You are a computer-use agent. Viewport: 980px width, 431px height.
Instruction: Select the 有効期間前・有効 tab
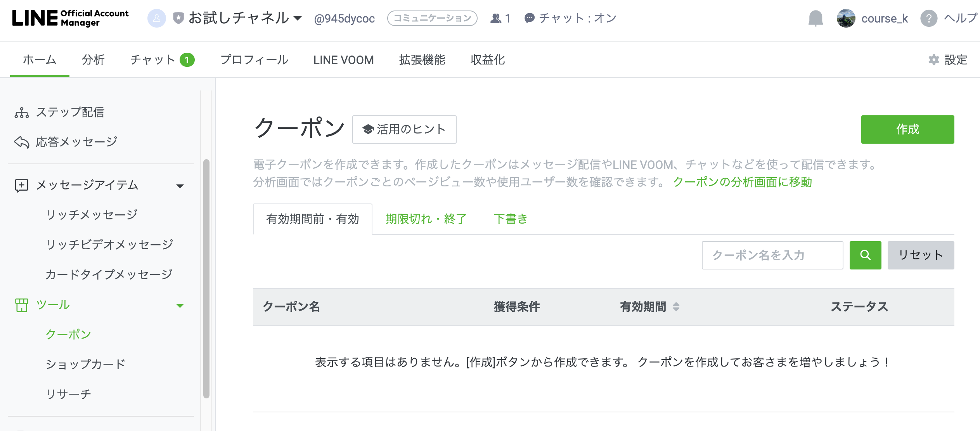coord(313,219)
